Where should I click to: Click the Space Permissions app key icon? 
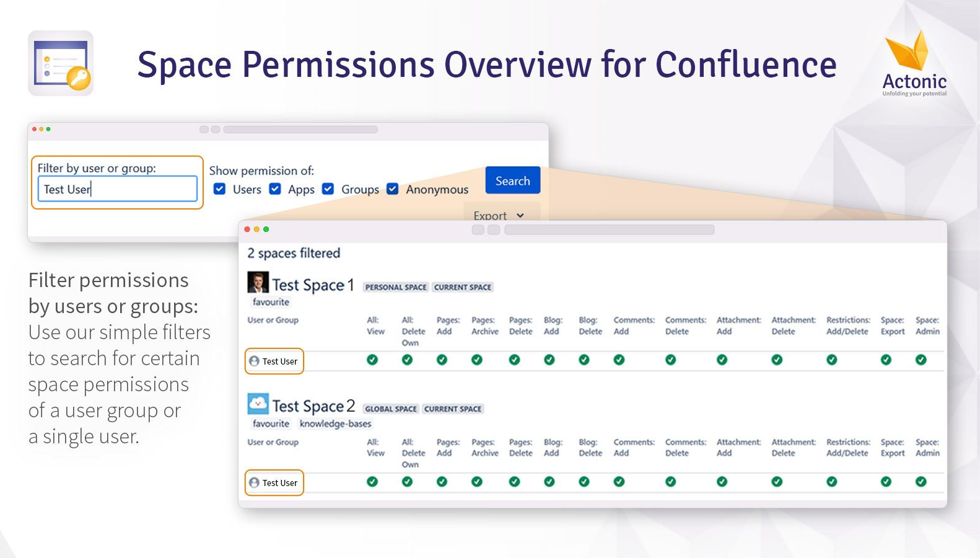point(61,63)
